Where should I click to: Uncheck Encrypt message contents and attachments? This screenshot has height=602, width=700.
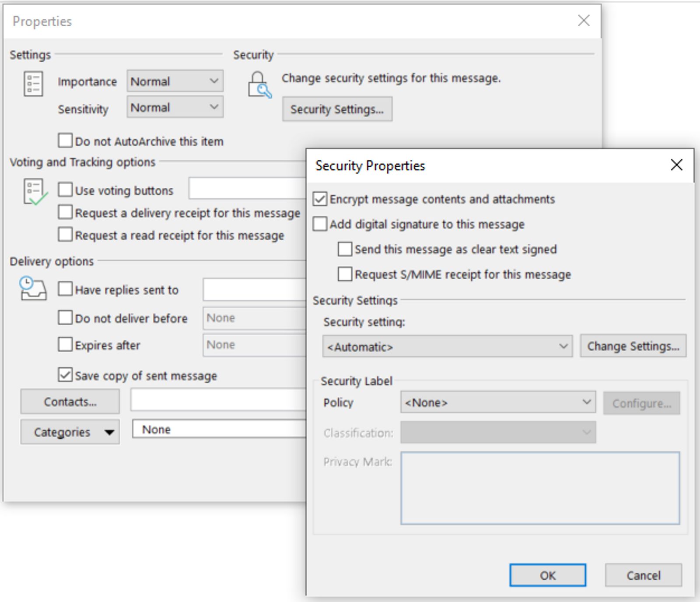tap(320, 199)
